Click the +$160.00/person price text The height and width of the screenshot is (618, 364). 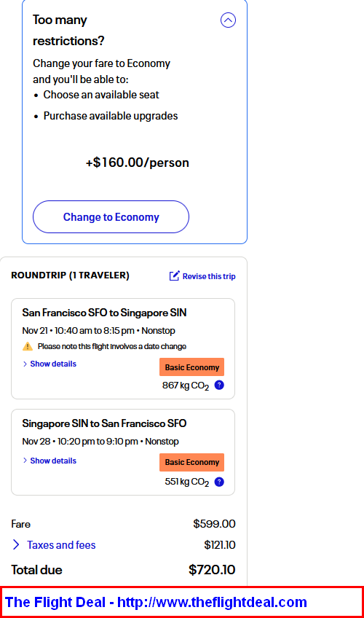click(138, 163)
